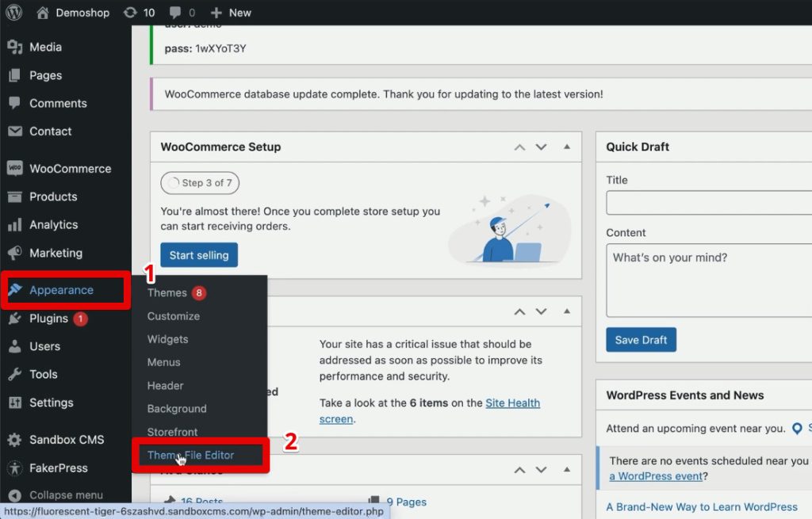This screenshot has width=812, height=519.
Task: Open A Brand-New Way to Learn WordPress
Action: click(x=702, y=507)
